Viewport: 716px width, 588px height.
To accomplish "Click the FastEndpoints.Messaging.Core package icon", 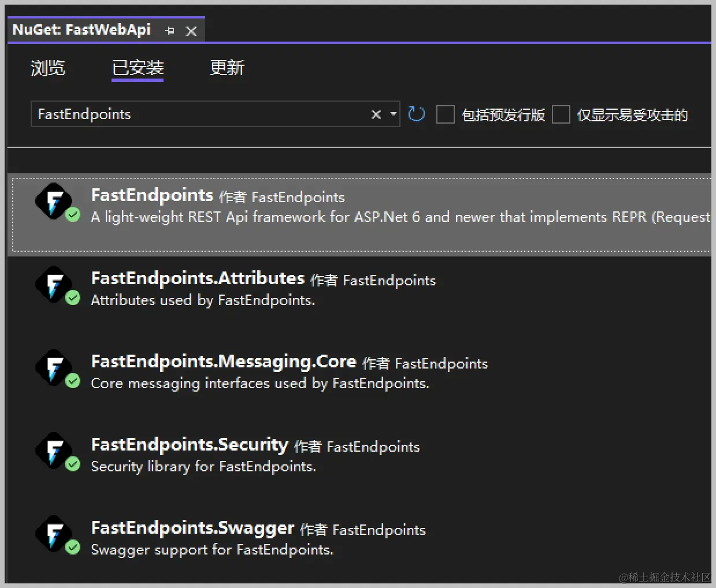I will 54,368.
